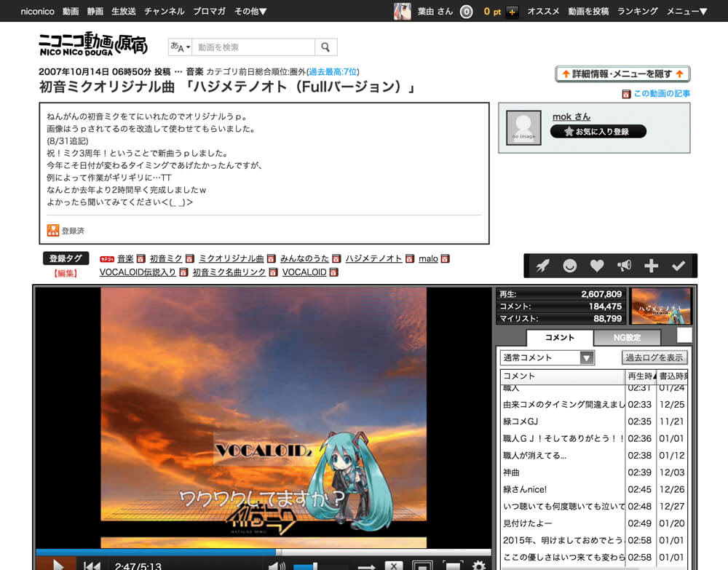The image size is (728, 570).
Task: Click the player fullscreen icon
Action: 453,566
